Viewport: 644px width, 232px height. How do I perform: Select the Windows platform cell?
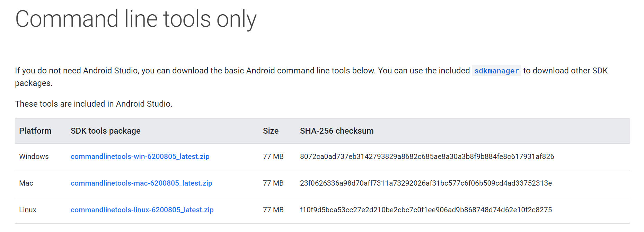point(34,157)
